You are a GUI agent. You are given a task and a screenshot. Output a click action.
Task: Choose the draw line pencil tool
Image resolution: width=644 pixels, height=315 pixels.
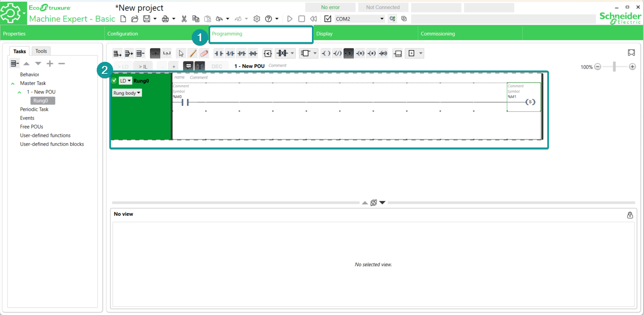pos(193,53)
